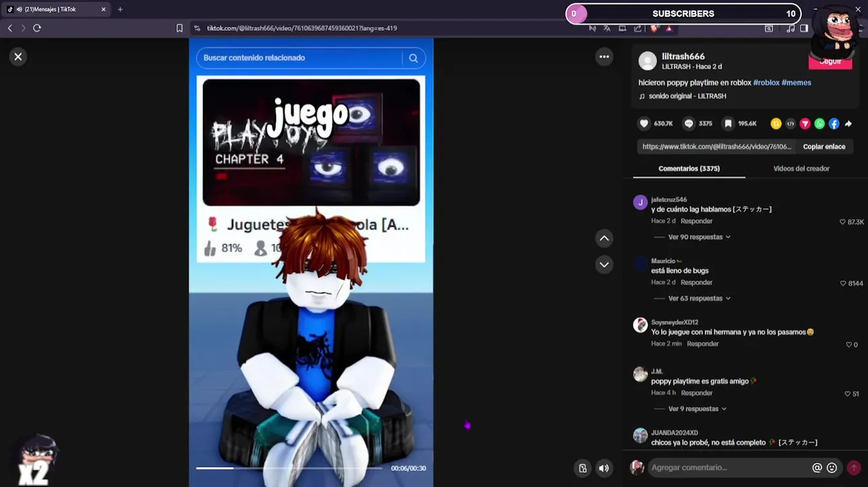This screenshot has width=868, height=487.
Task: Like Mauricio's comment with heart
Action: point(843,283)
